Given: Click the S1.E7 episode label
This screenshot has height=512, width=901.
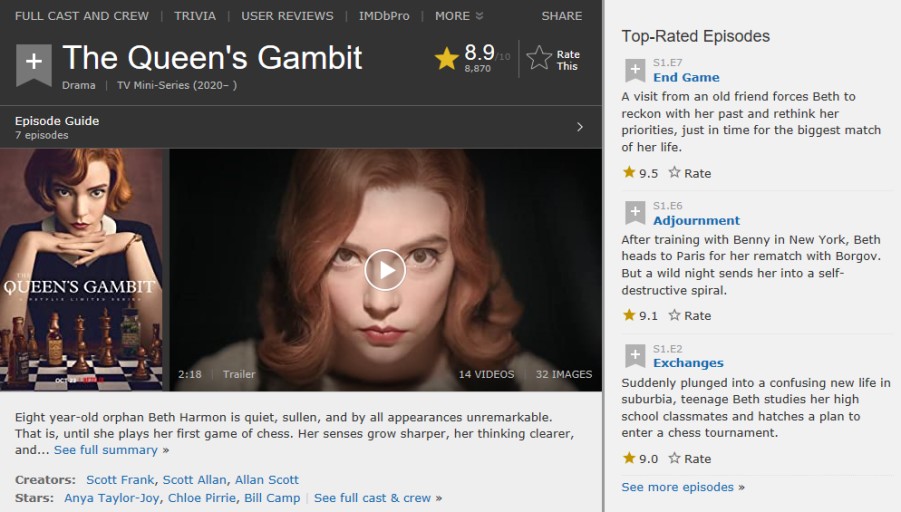Looking at the screenshot, I should [x=667, y=63].
